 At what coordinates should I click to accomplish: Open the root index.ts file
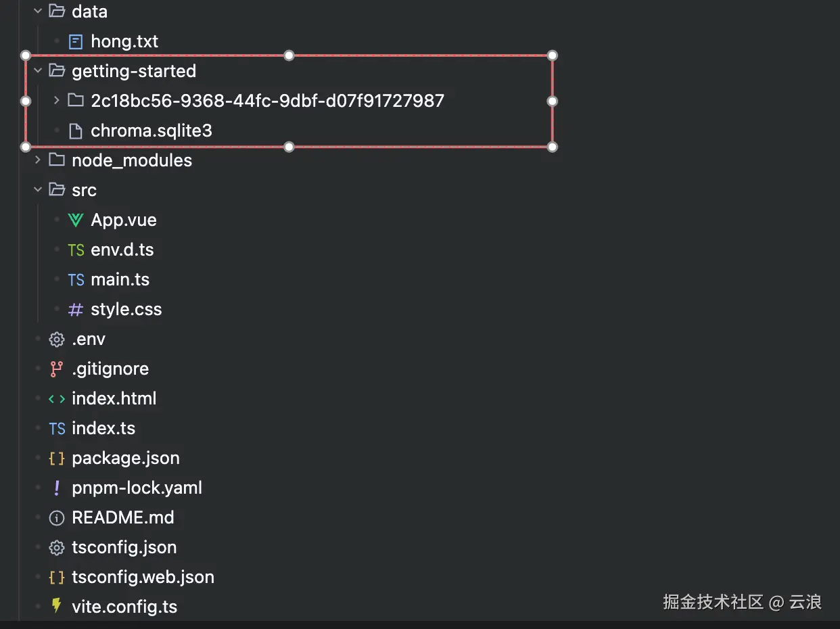[x=103, y=429]
